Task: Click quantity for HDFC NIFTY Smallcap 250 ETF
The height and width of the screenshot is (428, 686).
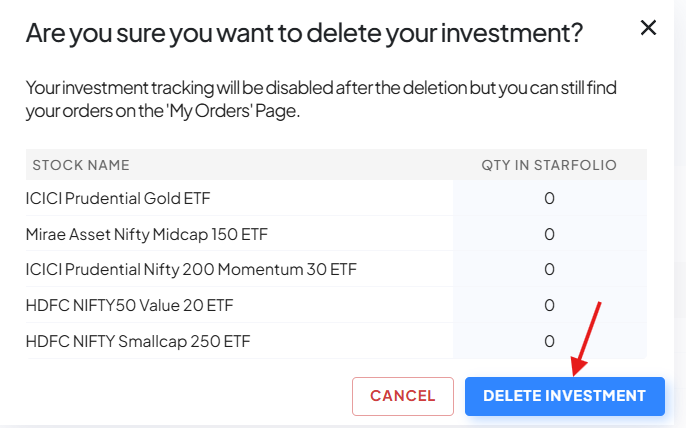Action: coord(549,341)
